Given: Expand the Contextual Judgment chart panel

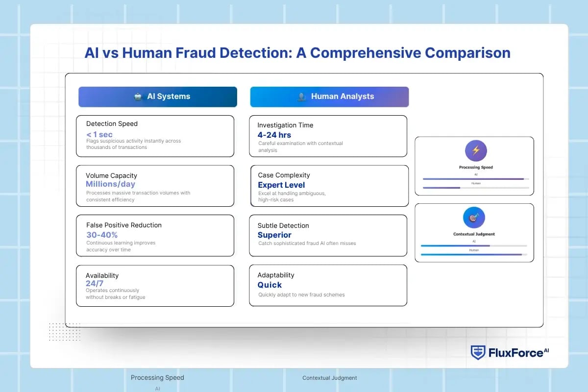Looking at the screenshot, I should [x=474, y=233].
